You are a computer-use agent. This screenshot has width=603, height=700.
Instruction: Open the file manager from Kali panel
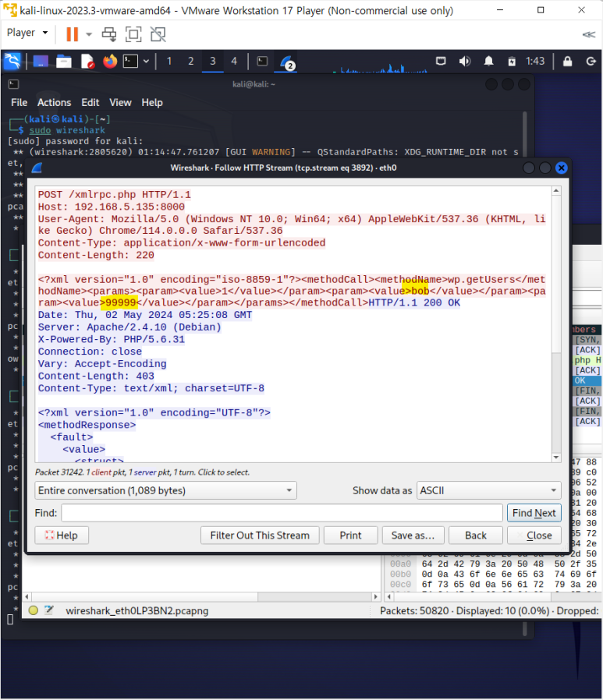63,61
